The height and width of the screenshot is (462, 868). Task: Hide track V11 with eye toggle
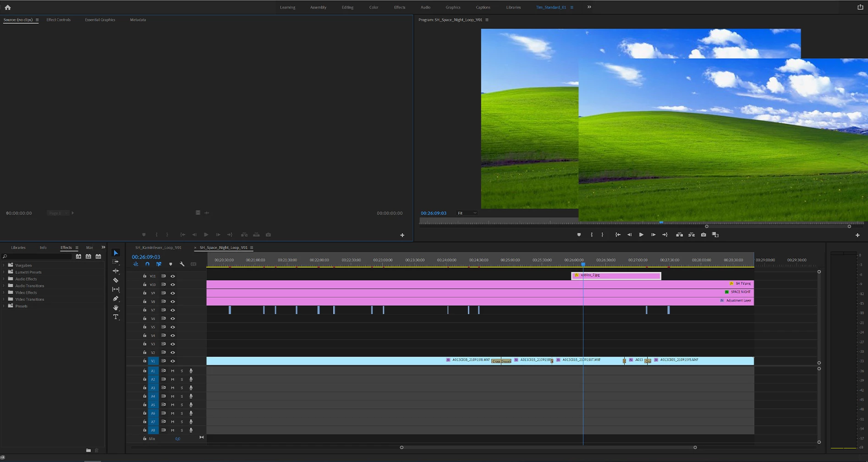coord(173,276)
